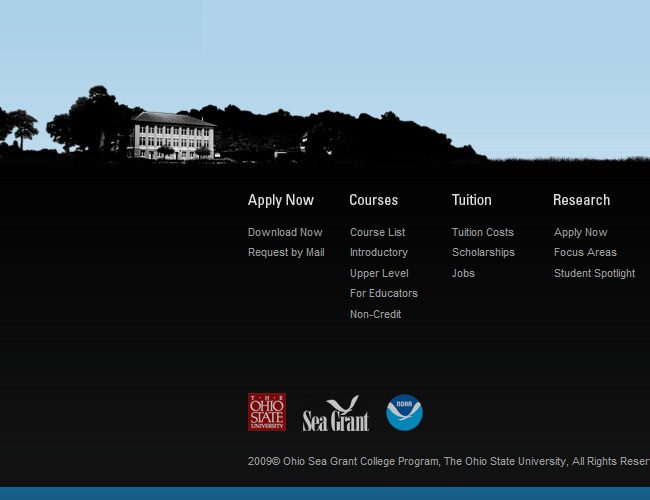Click the building photo in banner
Image resolution: width=650 pixels, height=500 pixels.
pyautogui.click(x=173, y=136)
